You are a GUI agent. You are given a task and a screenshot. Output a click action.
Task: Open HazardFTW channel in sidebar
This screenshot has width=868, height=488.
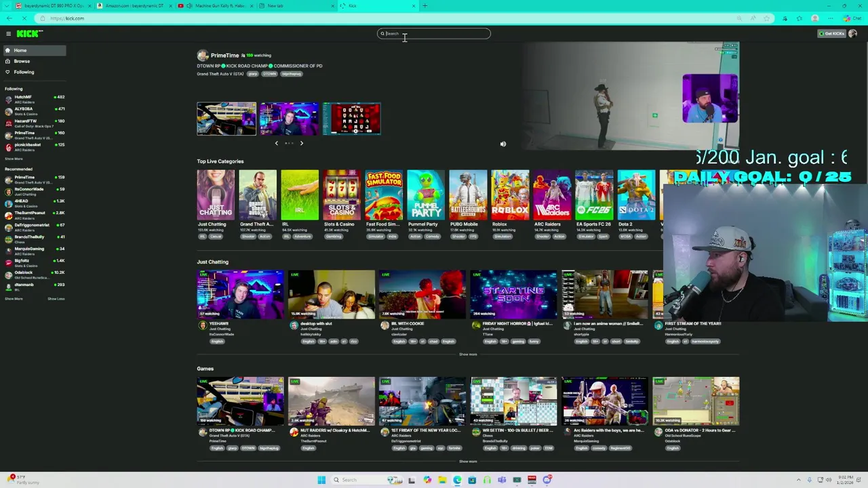(x=34, y=123)
